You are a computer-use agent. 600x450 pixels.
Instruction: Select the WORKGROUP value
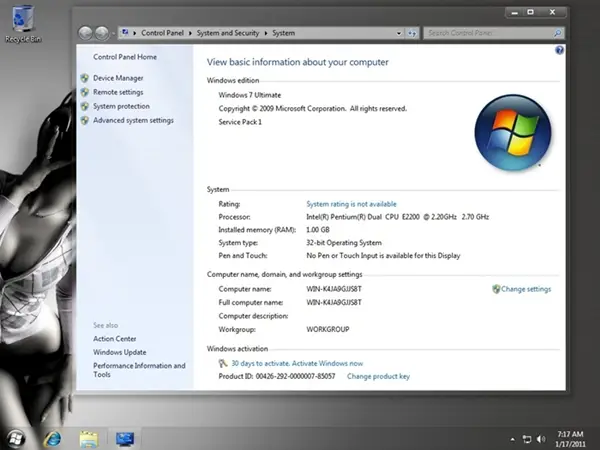[x=328, y=329]
